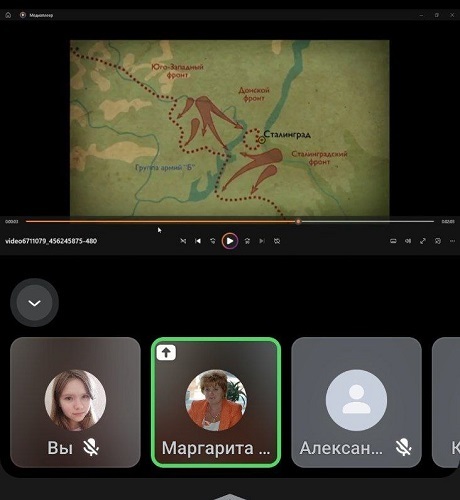Select Маргарита's participant tile
This screenshot has width=460, height=500.
[x=216, y=402]
